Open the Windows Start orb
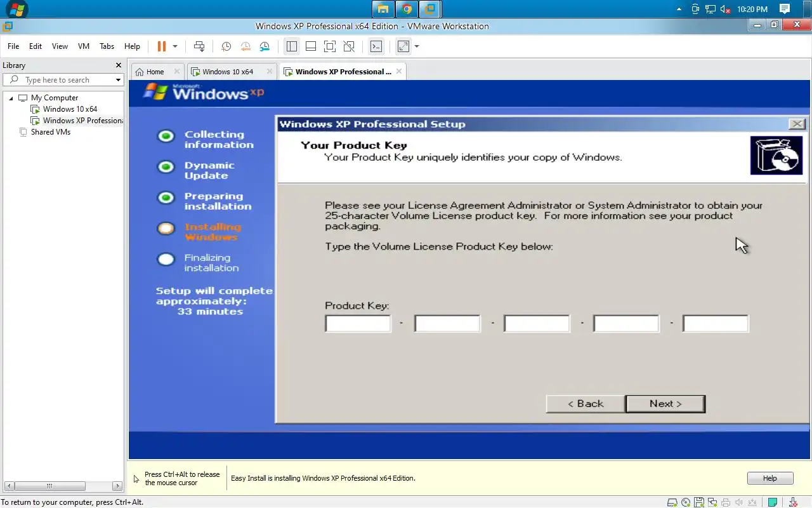Screen dimensions: 812x508 16,9
